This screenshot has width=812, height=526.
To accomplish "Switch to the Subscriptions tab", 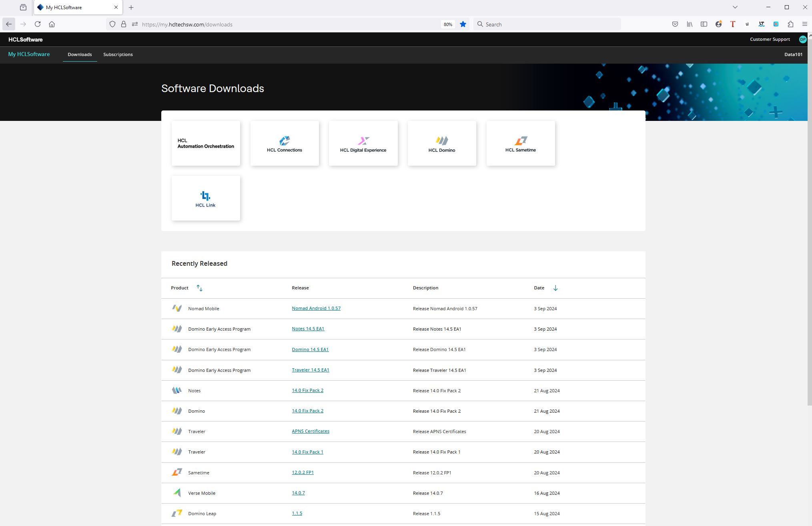I will point(118,54).
